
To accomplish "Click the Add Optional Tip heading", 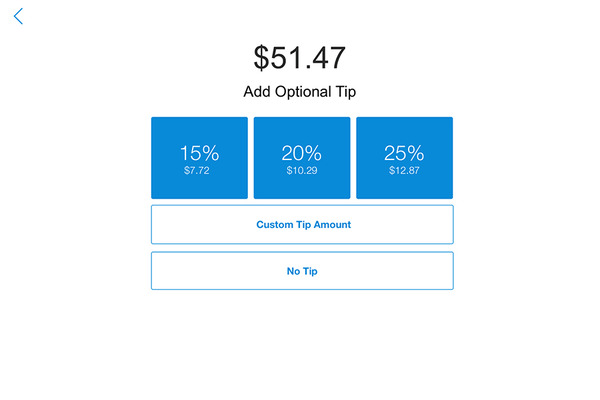I will (x=300, y=92).
